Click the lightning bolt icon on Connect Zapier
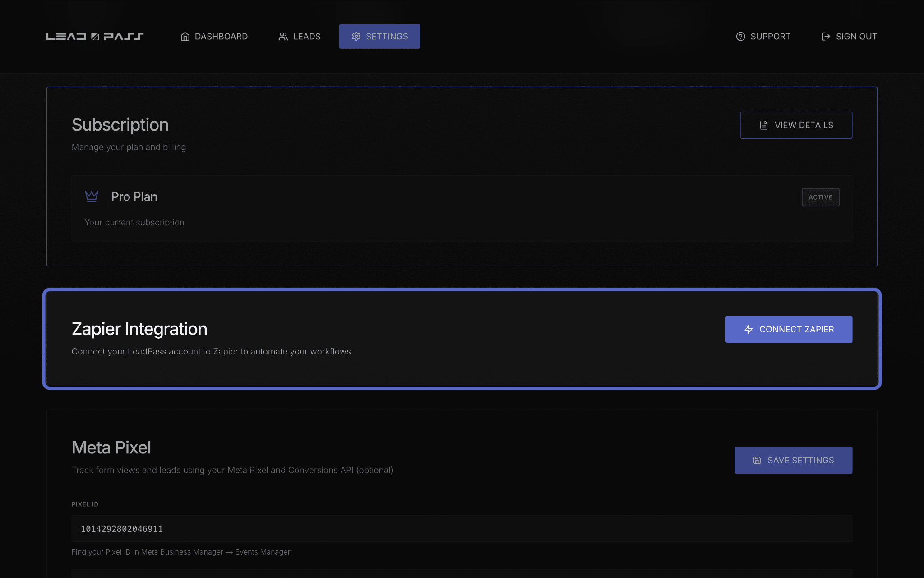Screen dimensions: 924x578 pos(748,329)
